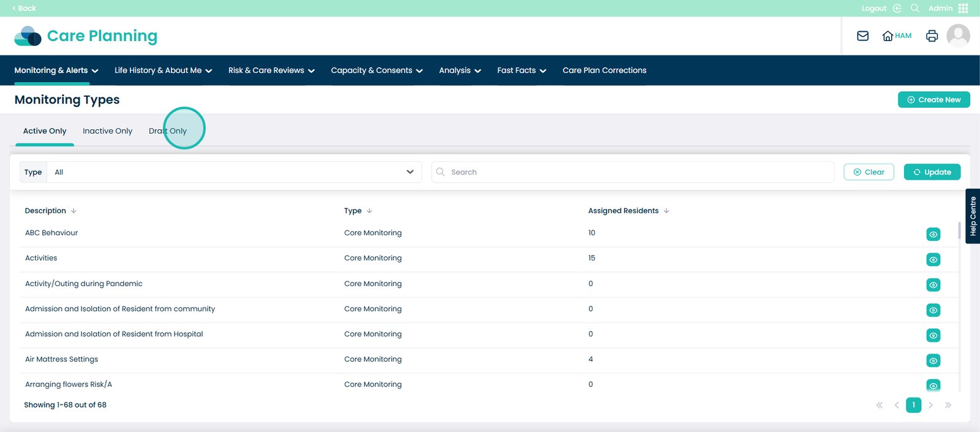Open the Type filter dropdown
This screenshot has width=980, height=432.
tap(234, 172)
